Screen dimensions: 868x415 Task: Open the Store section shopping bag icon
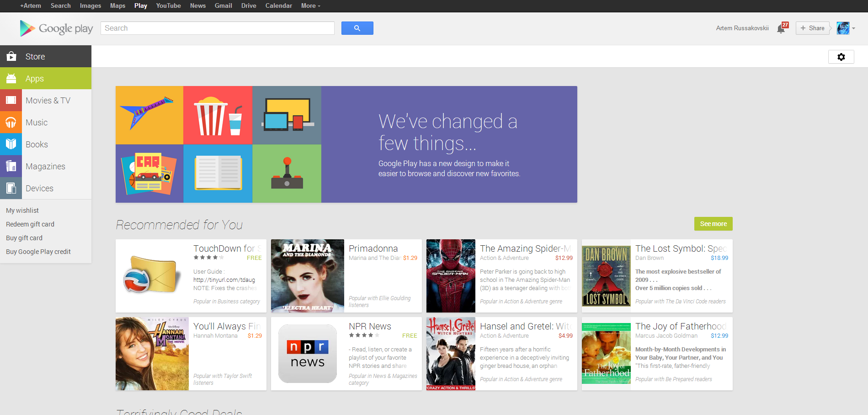(x=11, y=56)
